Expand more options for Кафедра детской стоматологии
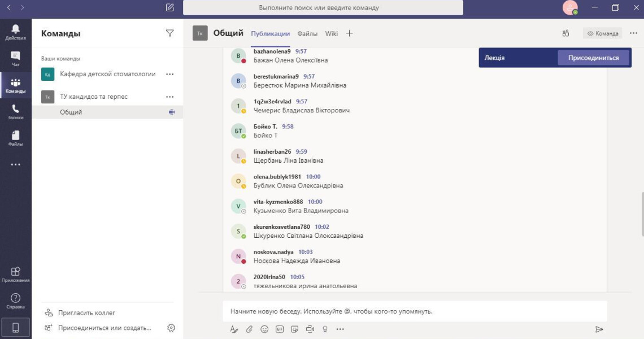This screenshot has width=644, height=339. [169, 74]
